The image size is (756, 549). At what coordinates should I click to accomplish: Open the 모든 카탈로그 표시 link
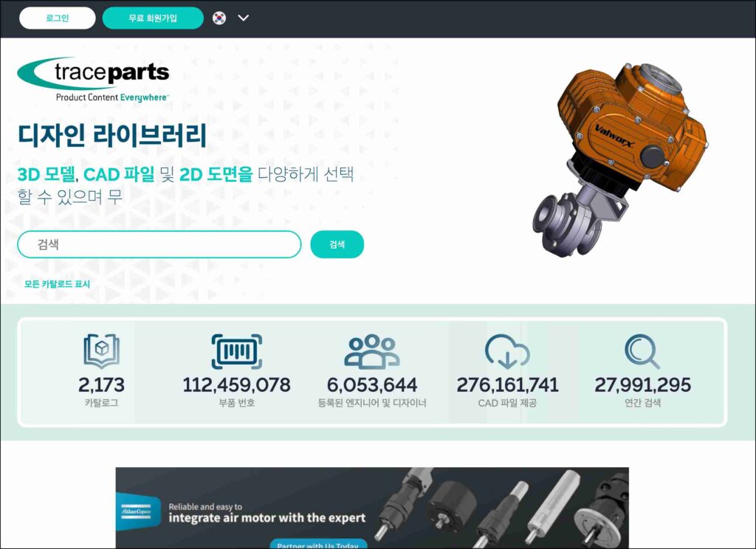tap(57, 284)
